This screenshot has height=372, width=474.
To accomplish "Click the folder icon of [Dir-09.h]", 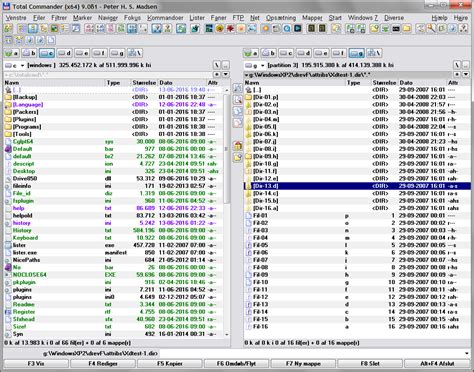I will pos(248,156).
